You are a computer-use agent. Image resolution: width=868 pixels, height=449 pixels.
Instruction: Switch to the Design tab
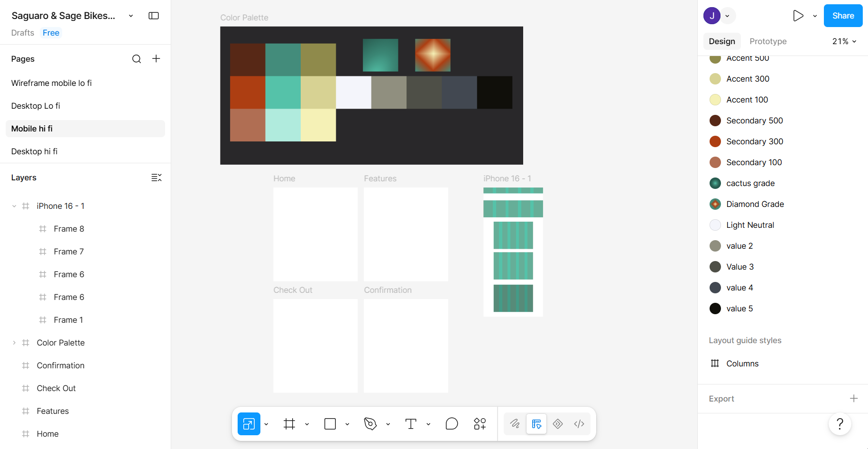point(722,41)
